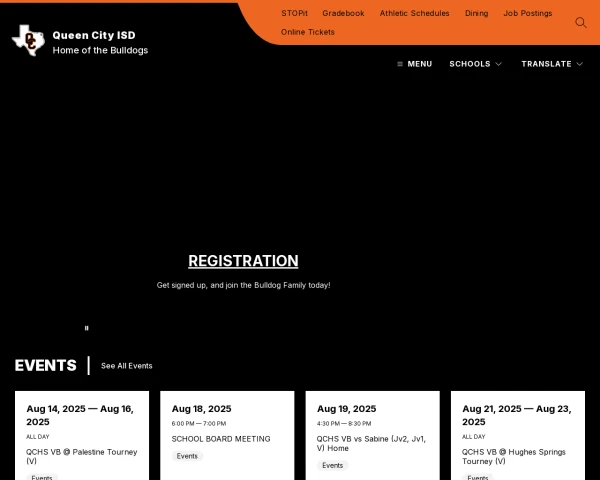Click the Queen City ISD Texas logo

coord(28,41)
